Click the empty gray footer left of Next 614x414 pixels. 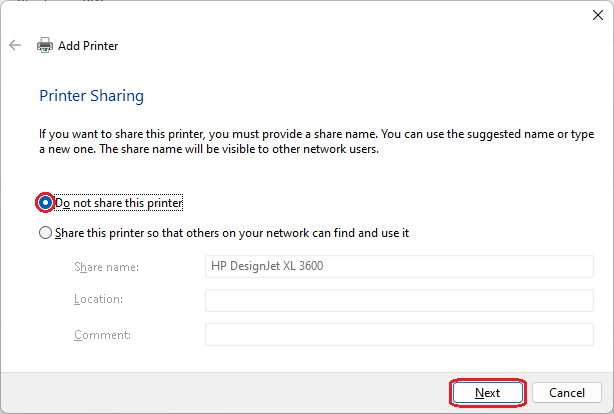[223, 392]
